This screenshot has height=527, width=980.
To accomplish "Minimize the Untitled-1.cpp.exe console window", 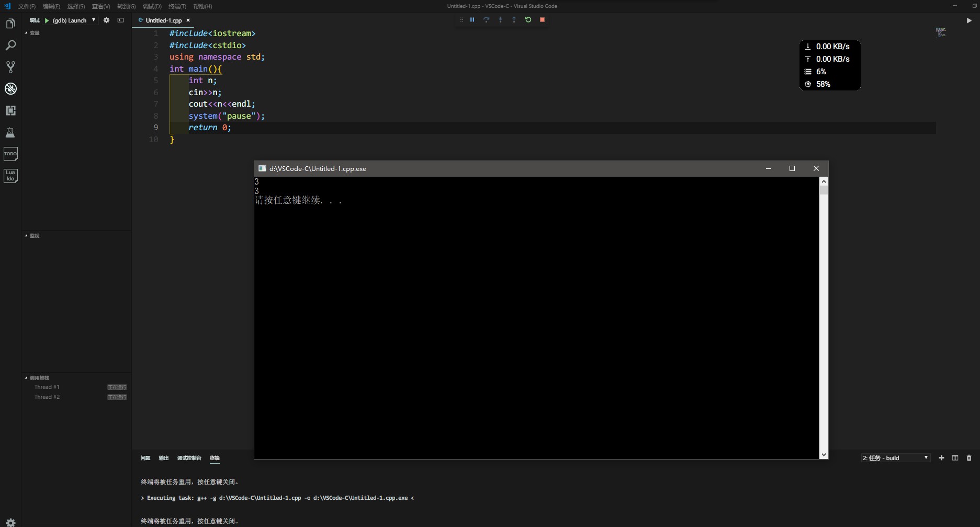I will [x=768, y=168].
